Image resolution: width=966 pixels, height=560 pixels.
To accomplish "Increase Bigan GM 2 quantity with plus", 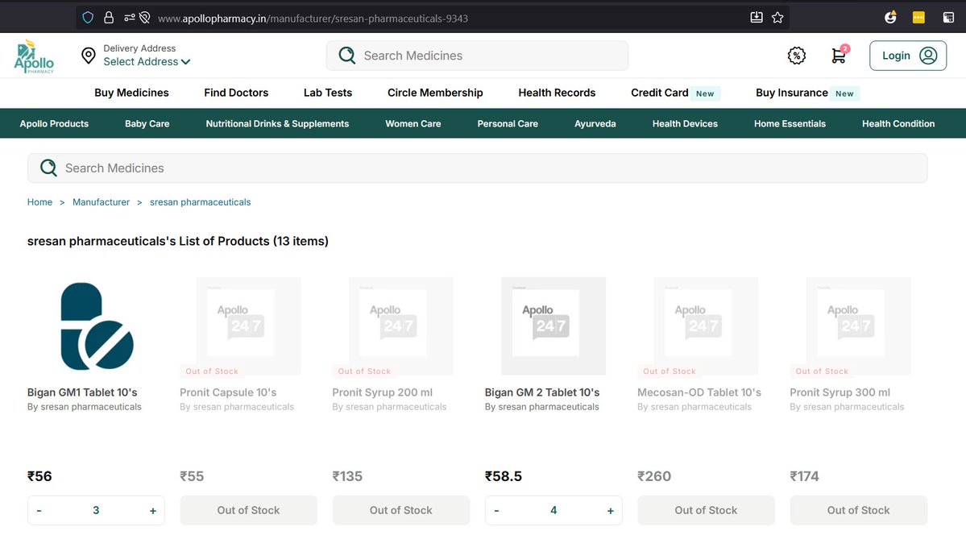I will pyautogui.click(x=611, y=510).
